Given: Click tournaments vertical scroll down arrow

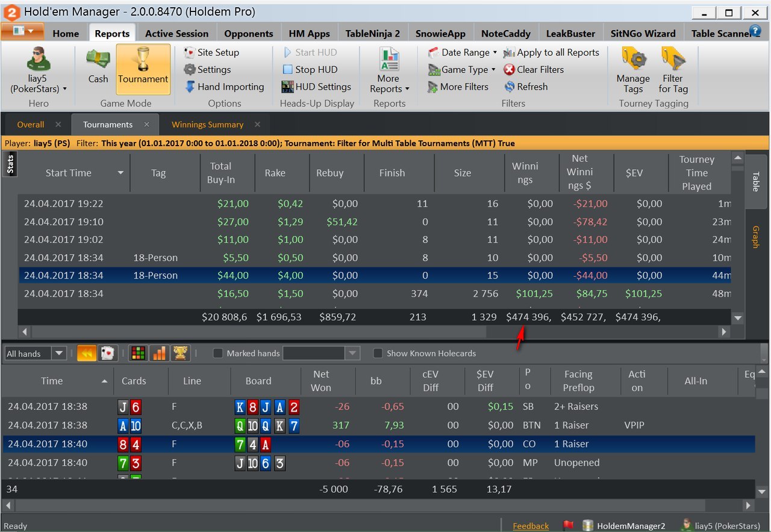Looking at the screenshot, I should point(738,318).
